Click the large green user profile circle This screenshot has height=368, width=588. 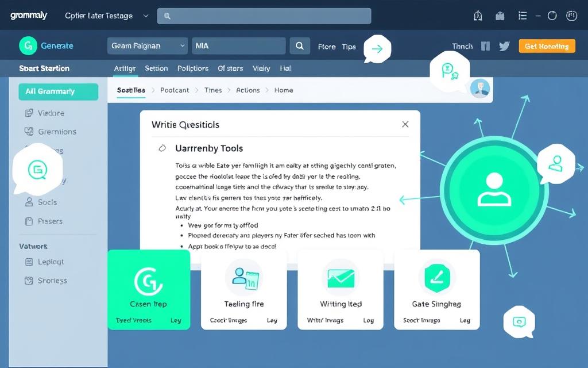point(494,190)
